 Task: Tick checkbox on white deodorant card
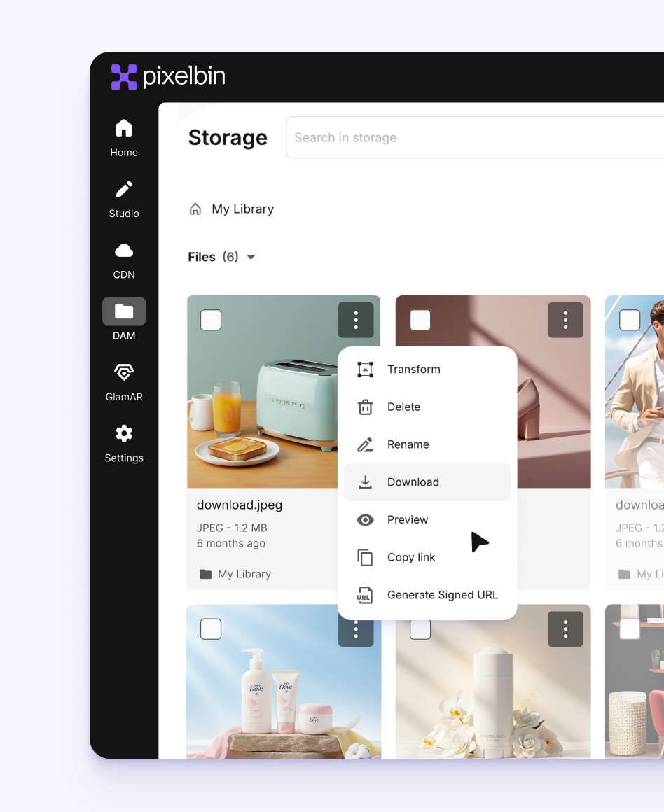click(x=420, y=630)
